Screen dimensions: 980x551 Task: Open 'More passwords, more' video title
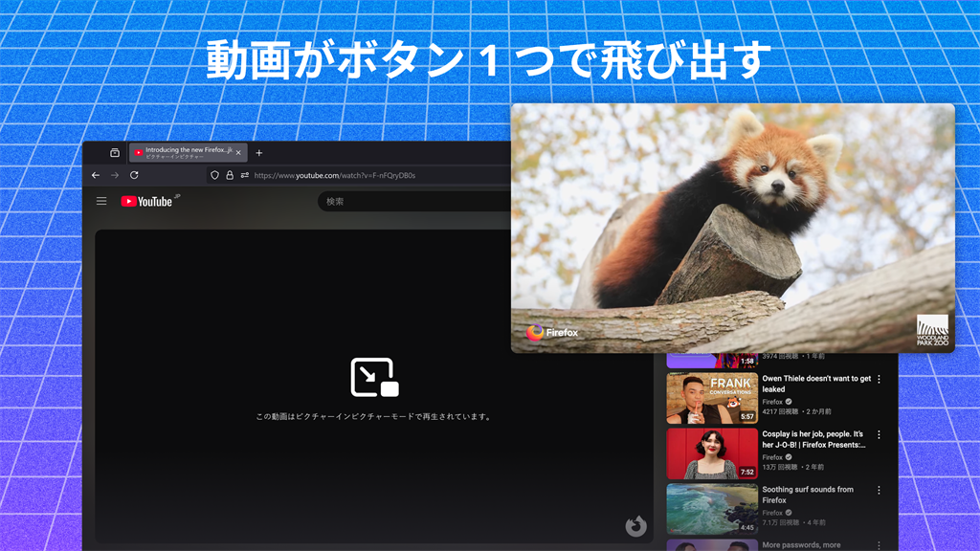pyautogui.click(x=801, y=545)
